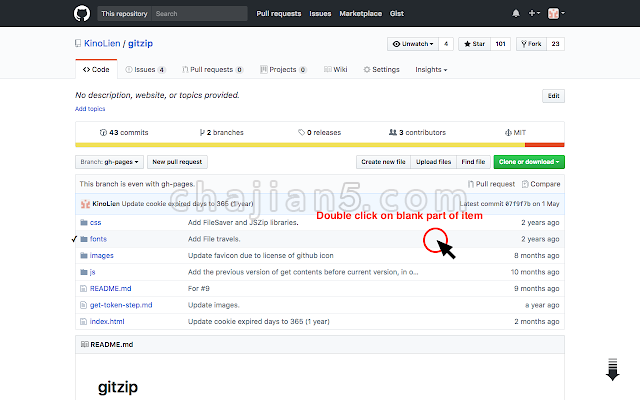Open commit 'Update favicon due to license'
The width and height of the screenshot is (640, 400).
[x=260, y=256]
